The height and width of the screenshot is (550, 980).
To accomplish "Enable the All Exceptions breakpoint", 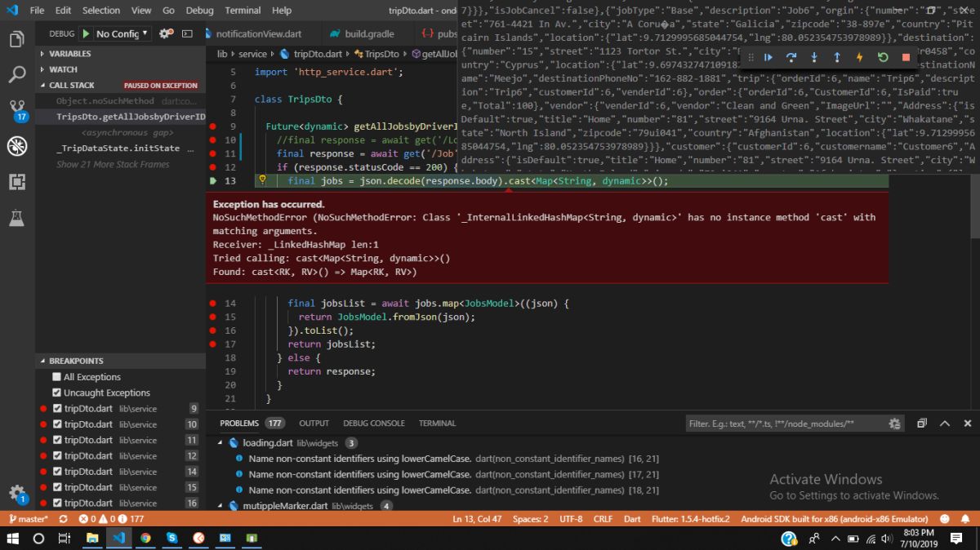I will click(57, 377).
